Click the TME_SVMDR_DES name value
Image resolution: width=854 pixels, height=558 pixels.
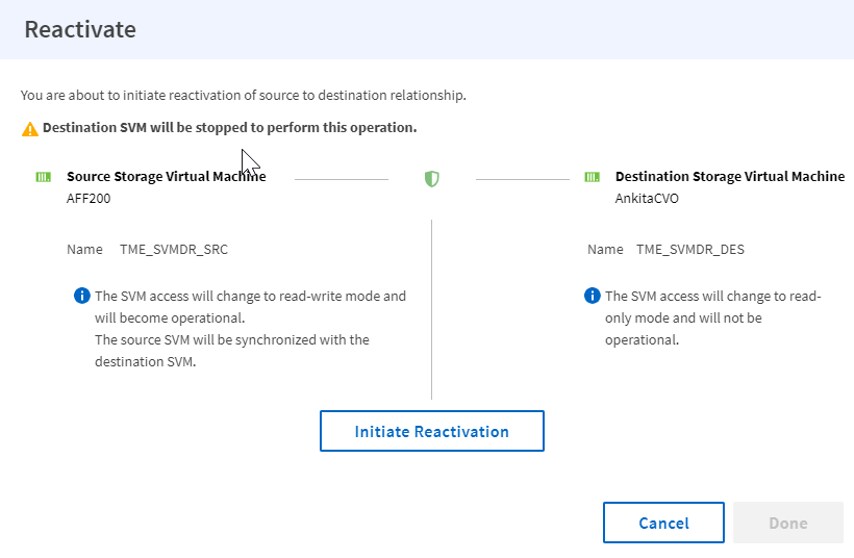coord(690,249)
